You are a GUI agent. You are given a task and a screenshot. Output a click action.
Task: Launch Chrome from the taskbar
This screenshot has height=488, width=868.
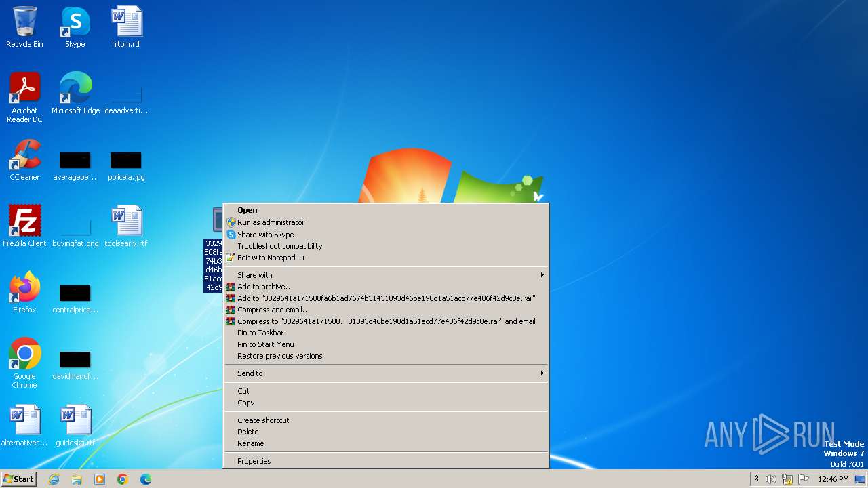(x=123, y=479)
